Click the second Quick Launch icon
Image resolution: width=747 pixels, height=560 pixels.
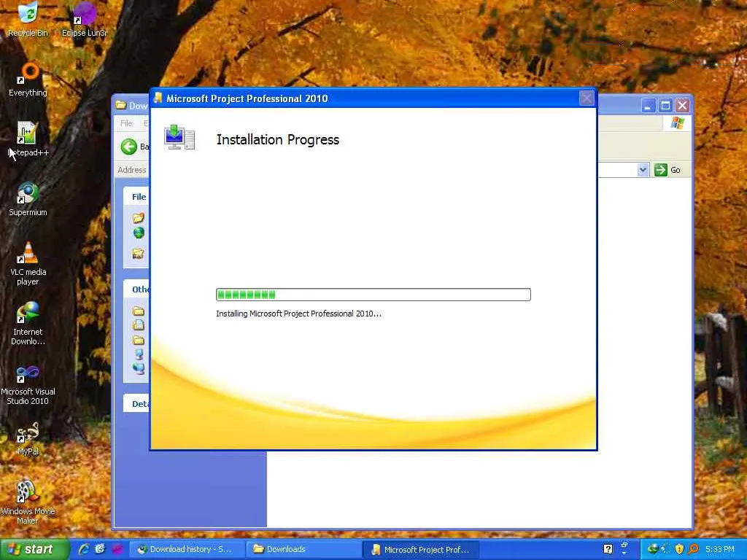[100, 549]
